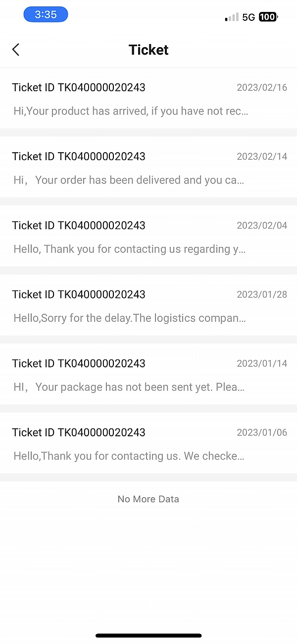Tap the cellular signal bars icon
Viewport: 297px width, 644px height.
click(x=231, y=17)
